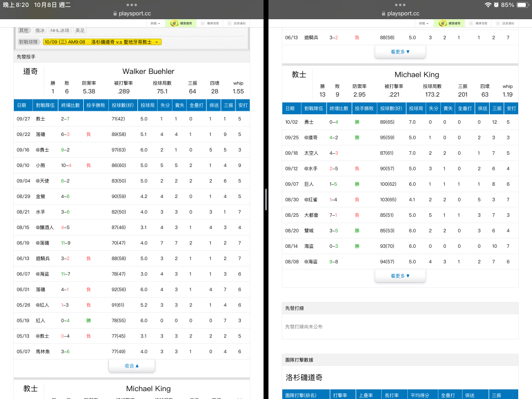Select the 05/19 紅人 row
The image size is (532, 399).
pos(132,320)
